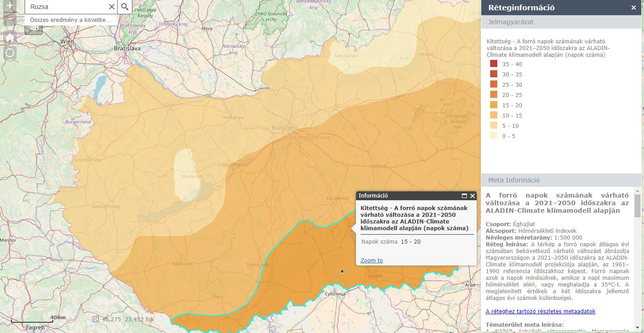This screenshot has width=644, height=333.
Task: Maximize the Információ popup
Action: 464,196
